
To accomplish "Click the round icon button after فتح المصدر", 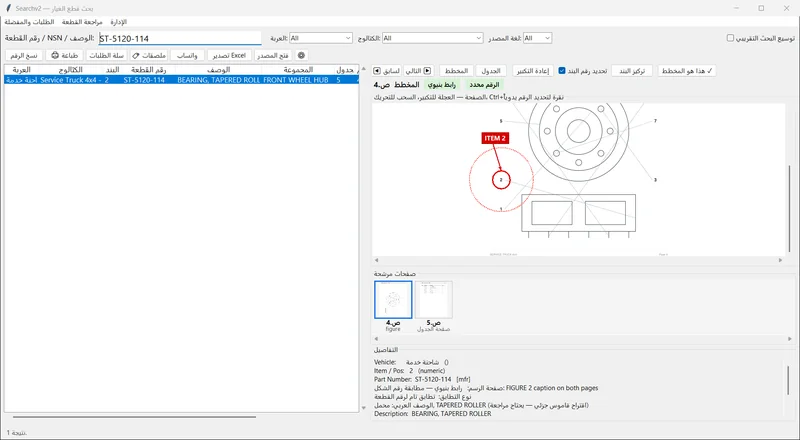I will 301,55.
